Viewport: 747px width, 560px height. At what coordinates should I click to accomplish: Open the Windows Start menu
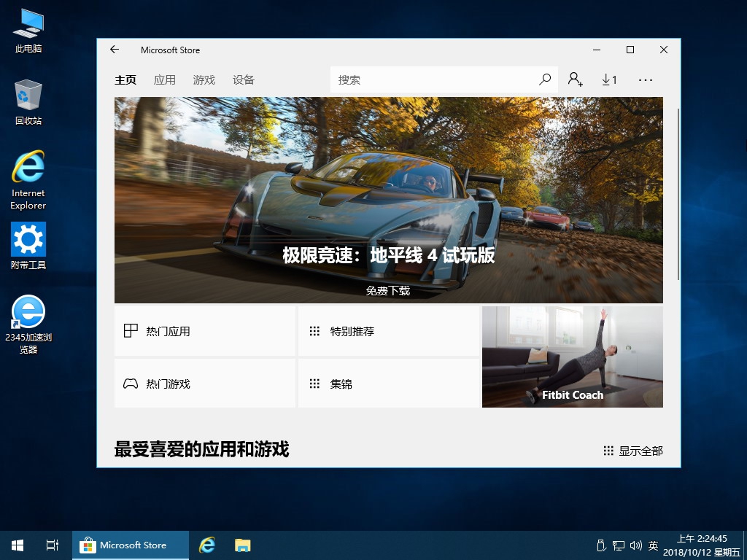[18, 545]
